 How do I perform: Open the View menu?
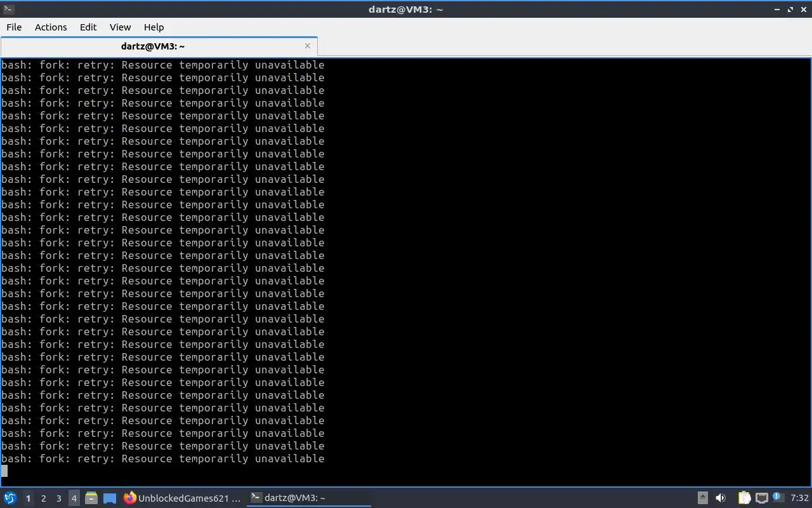120,27
